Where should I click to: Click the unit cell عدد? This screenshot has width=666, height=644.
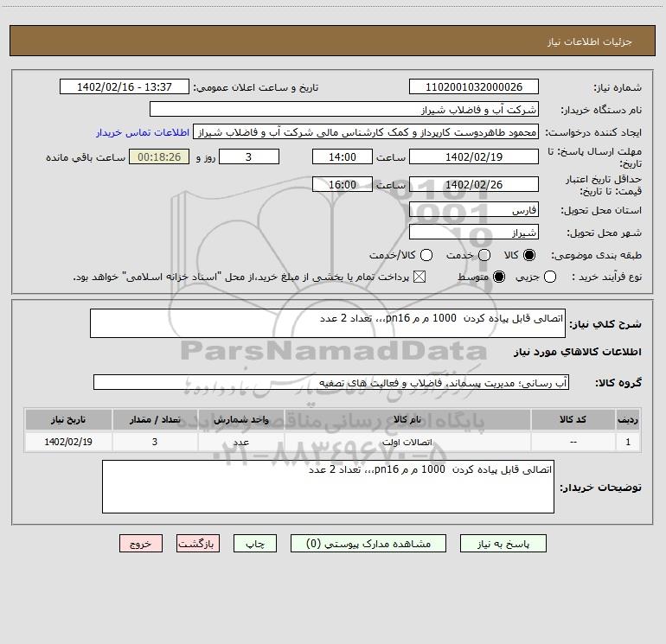click(x=240, y=442)
